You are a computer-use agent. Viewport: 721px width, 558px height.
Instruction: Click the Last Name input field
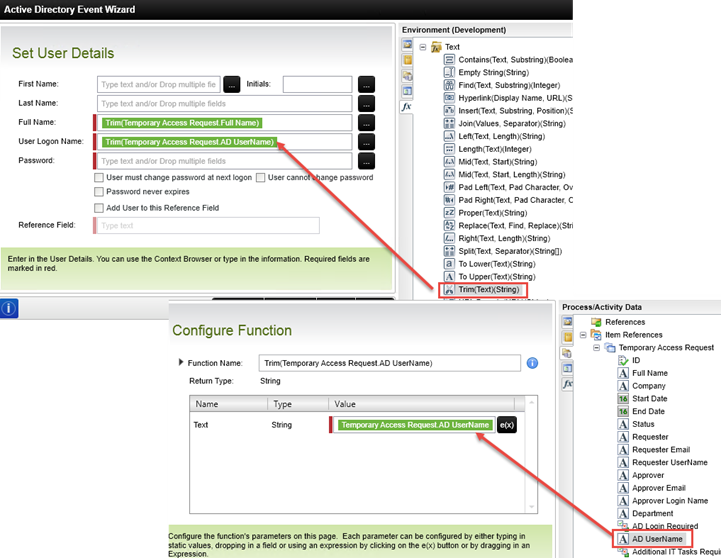pyautogui.click(x=224, y=104)
